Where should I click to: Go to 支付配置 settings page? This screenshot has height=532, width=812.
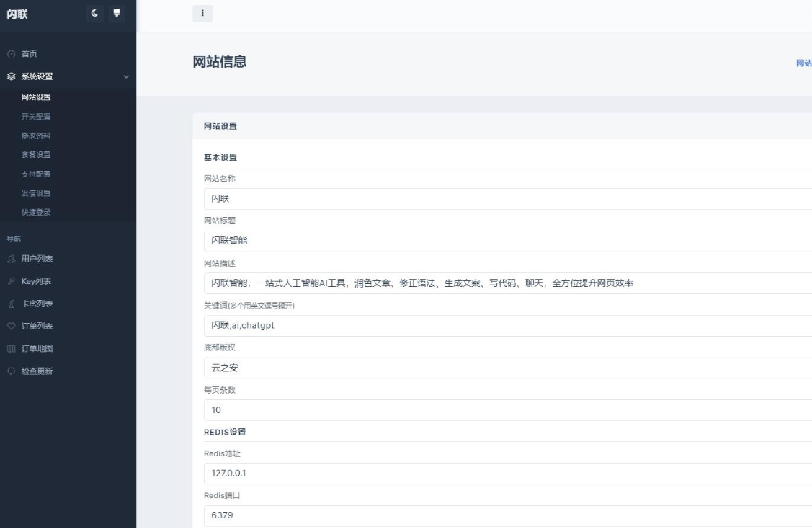tap(36, 174)
